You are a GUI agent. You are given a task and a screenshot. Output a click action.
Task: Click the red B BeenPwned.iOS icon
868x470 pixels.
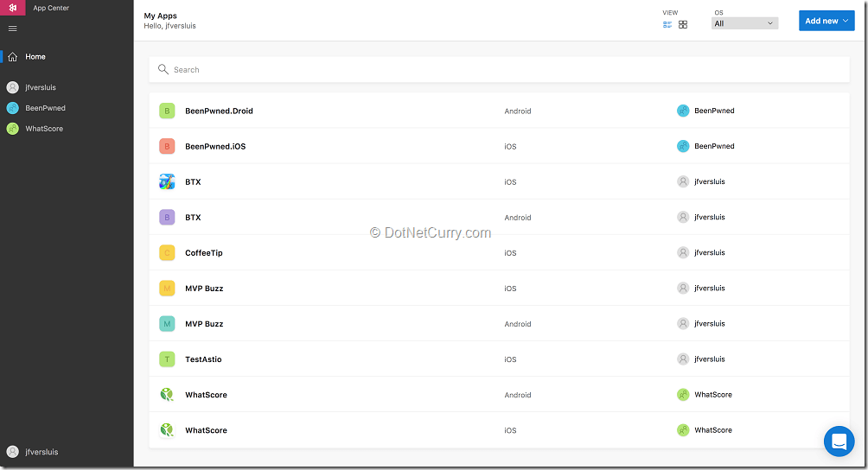tap(167, 146)
